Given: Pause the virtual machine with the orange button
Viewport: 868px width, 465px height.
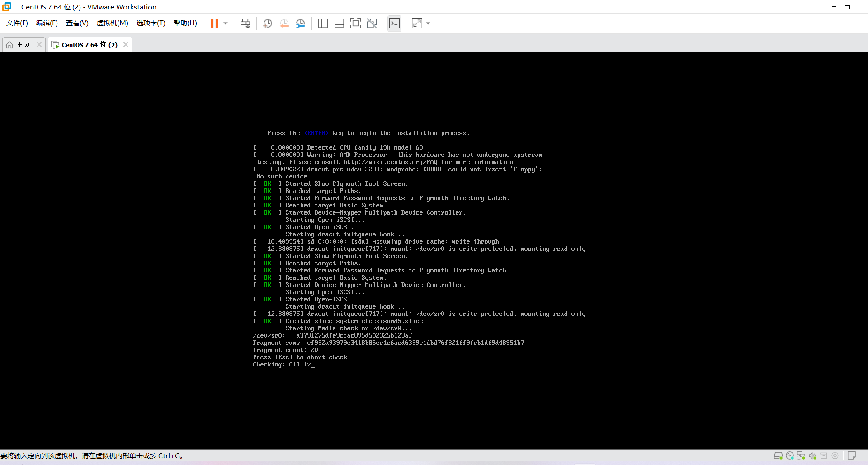Looking at the screenshot, I should [x=214, y=23].
